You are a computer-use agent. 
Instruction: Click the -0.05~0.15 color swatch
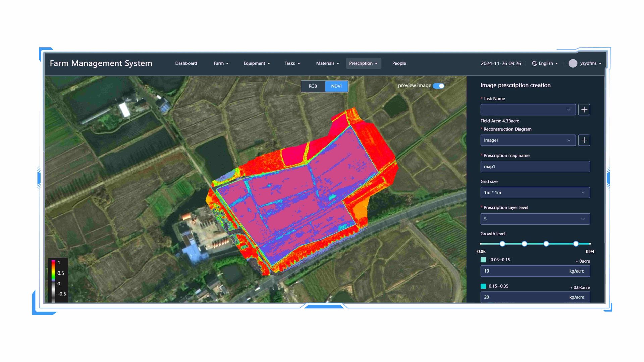coord(483,260)
